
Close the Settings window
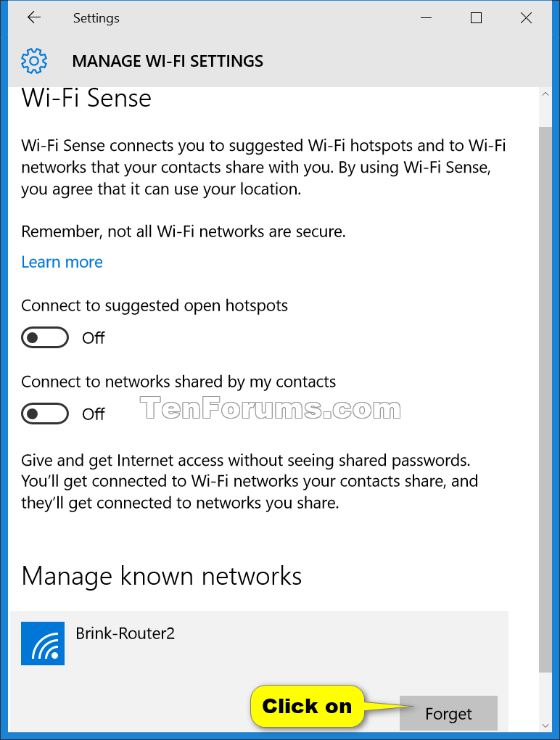(526, 17)
